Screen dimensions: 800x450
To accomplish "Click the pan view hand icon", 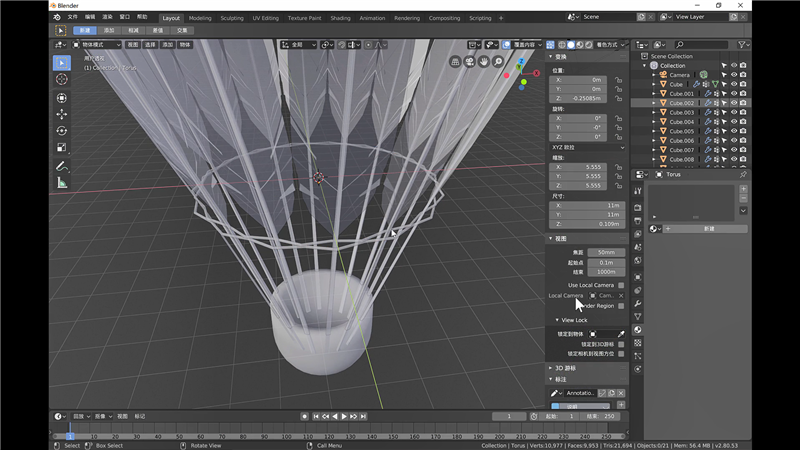I will 484,62.
